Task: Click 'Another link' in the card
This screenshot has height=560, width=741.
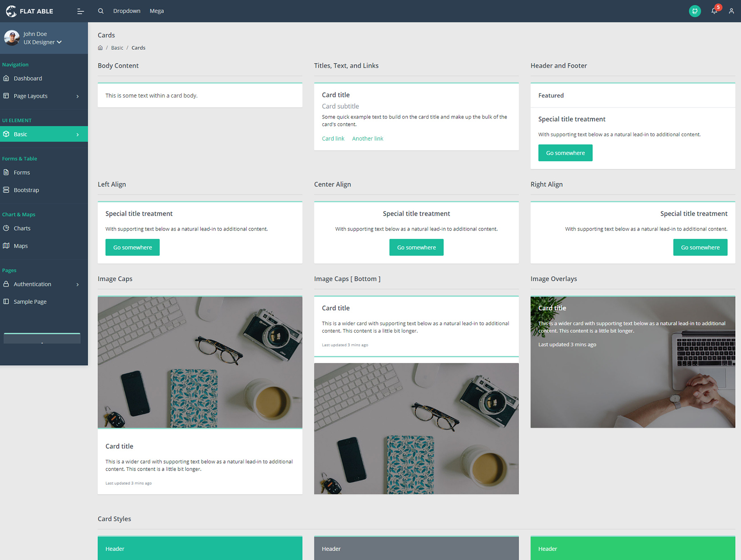Action: [x=368, y=139]
